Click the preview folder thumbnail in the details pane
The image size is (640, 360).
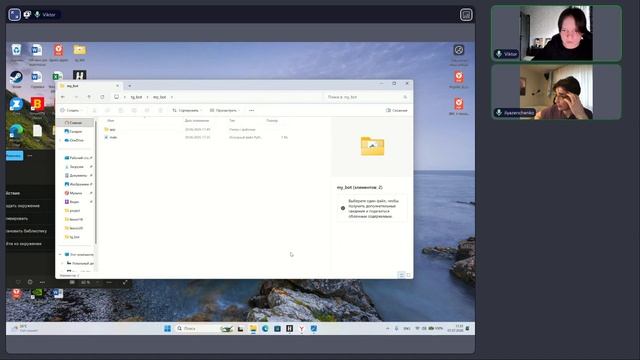point(372,146)
